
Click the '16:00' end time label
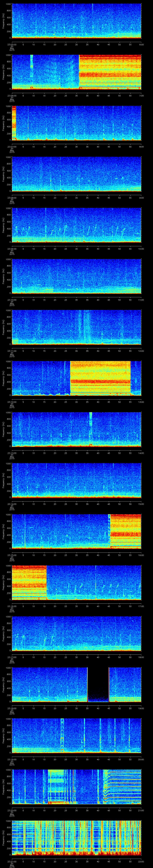(x=141, y=555)
